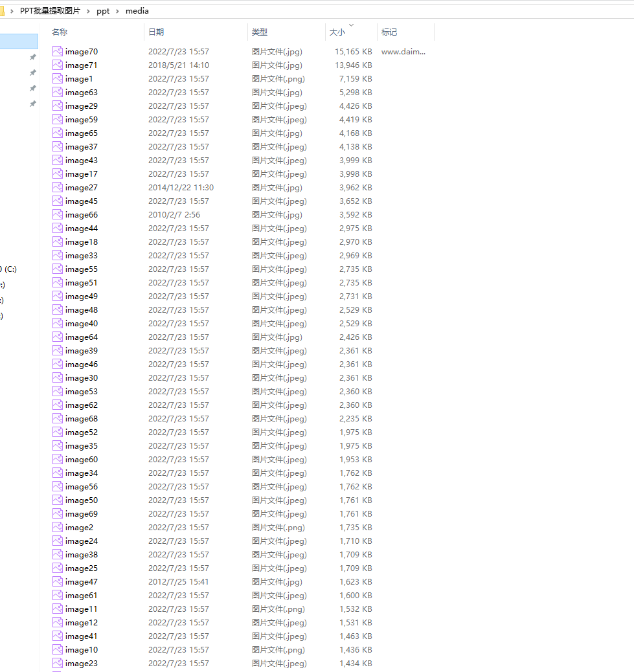Sort files by 名称 column header

(x=60, y=32)
